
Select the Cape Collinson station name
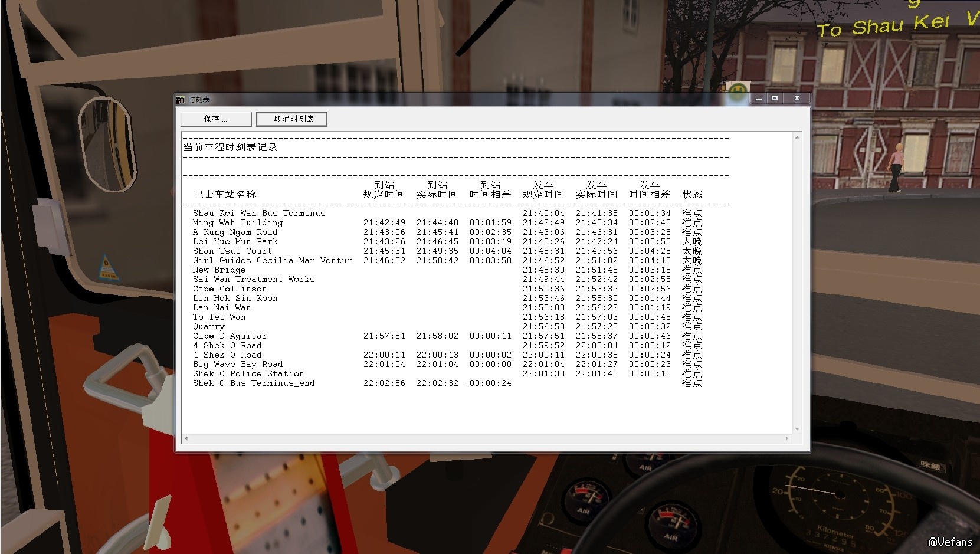click(x=230, y=289)
